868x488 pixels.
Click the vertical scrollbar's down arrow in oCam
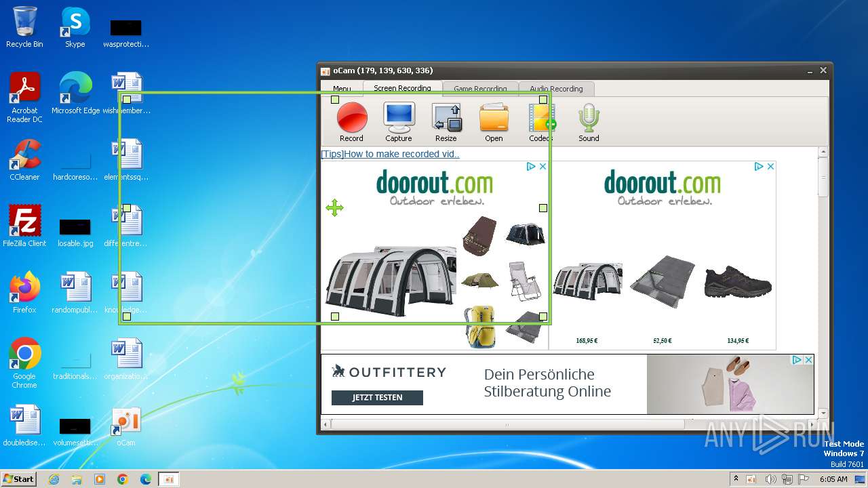(x=823, y=413)
